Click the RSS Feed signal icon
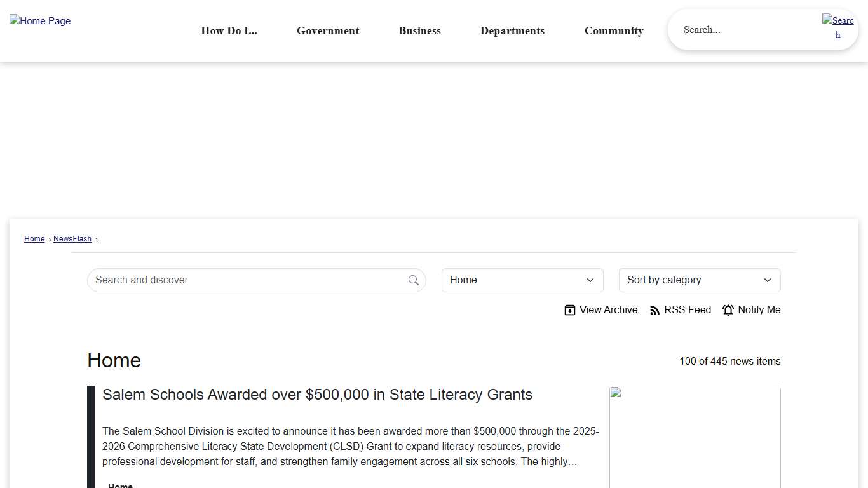The width and height of the screenshot is (868, 488). pos(655,310)
